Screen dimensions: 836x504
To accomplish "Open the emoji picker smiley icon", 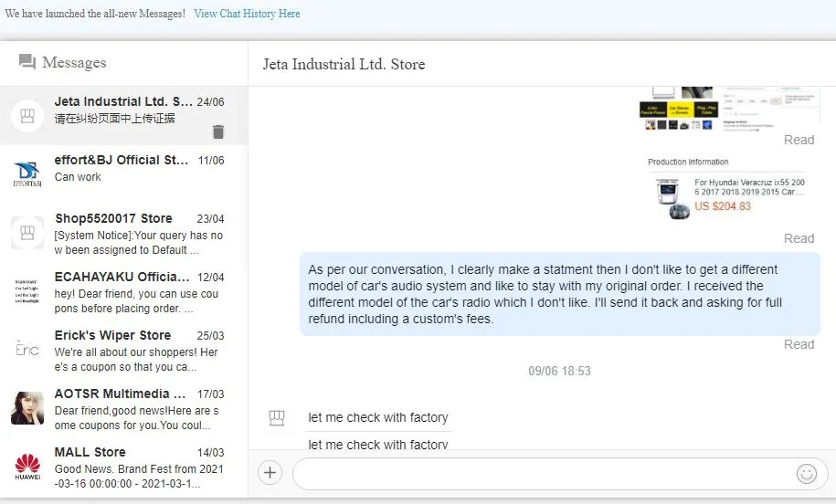I will [806, 473].
